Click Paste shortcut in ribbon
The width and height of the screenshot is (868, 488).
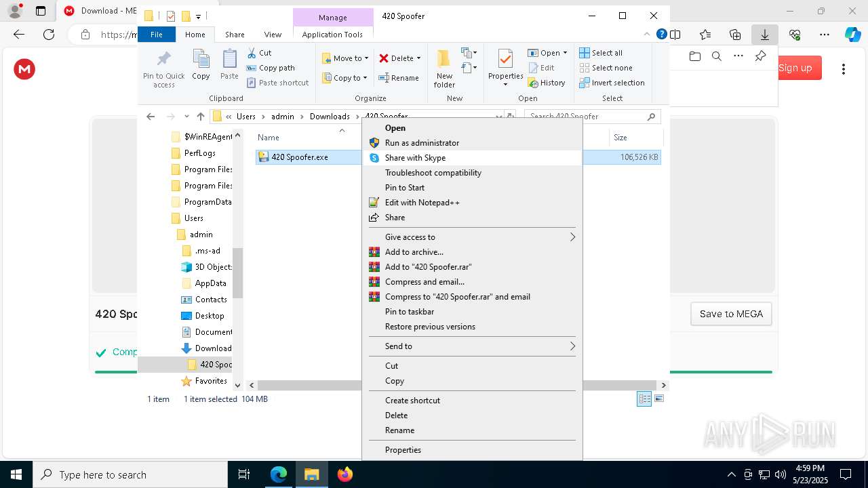pyautogui.click(x=277, y=83)
